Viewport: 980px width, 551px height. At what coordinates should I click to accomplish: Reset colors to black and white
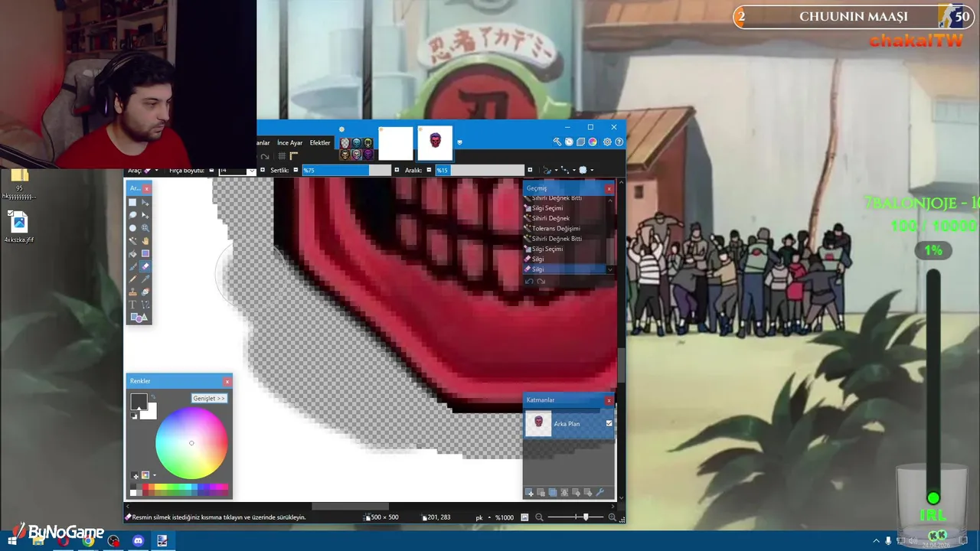pos(135,416)
